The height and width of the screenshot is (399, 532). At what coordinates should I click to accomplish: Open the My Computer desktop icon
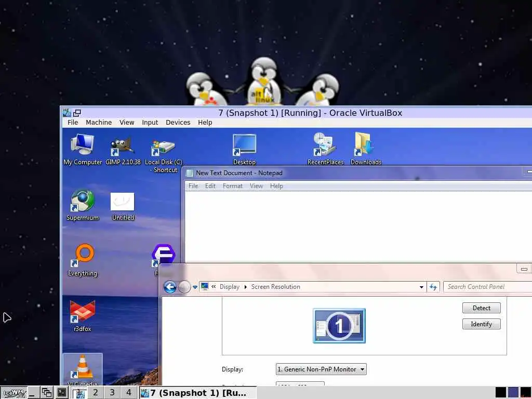point(83,149)
